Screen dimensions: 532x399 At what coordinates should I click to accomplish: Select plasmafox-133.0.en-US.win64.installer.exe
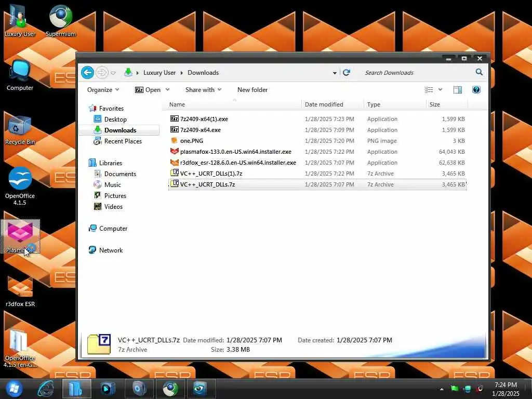[317, 152]
